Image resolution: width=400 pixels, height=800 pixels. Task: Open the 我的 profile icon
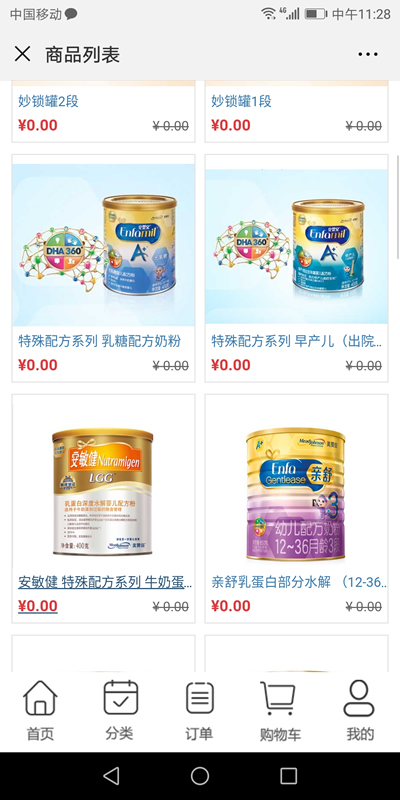tap(360, 711)
